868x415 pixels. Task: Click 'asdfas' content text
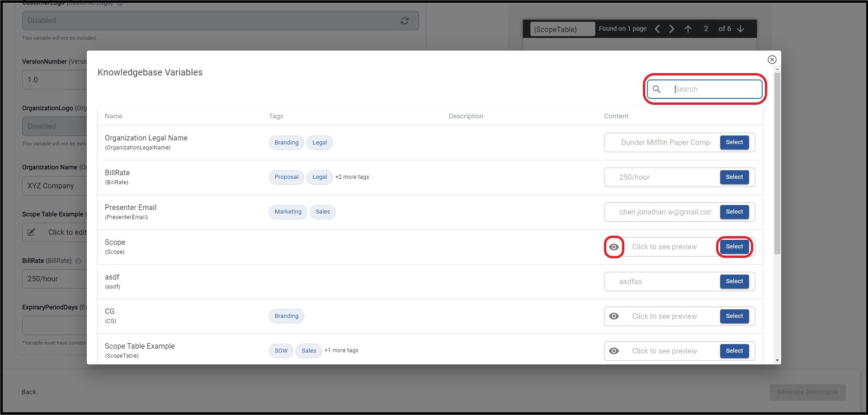tap(630, 281)
